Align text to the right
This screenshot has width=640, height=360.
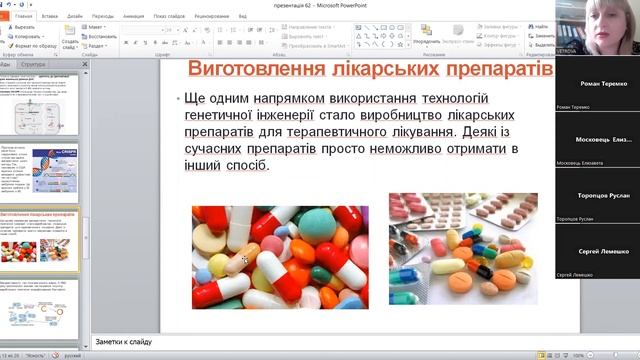(x=239, y=42)
